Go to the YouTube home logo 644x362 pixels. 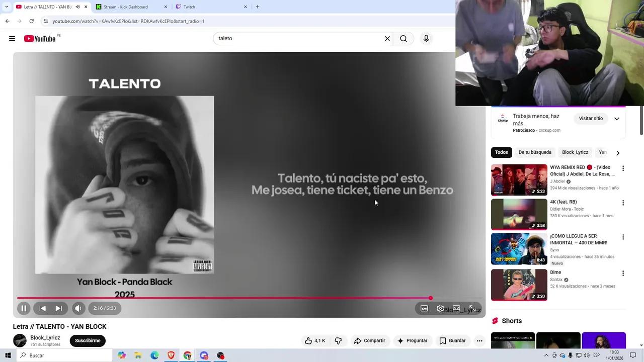click(x=40, y=39)
